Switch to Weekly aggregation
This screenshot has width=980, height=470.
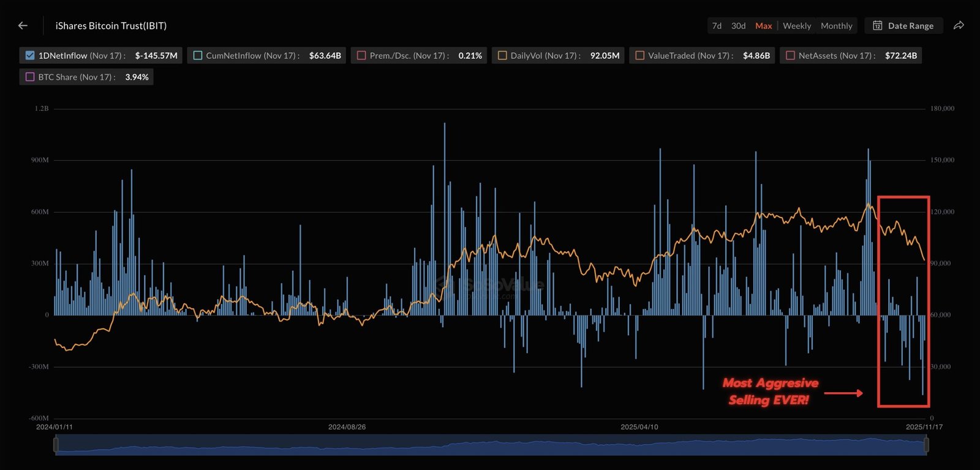click(x=796, y=26)
